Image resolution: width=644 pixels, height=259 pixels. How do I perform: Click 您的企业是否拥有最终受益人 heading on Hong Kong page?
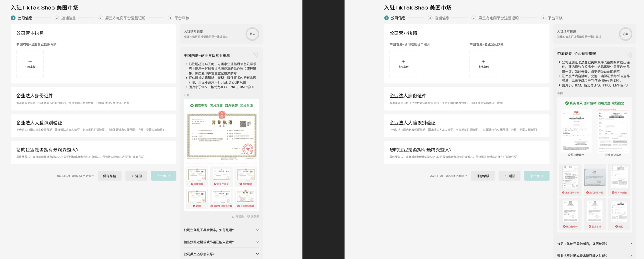point(420,150)
